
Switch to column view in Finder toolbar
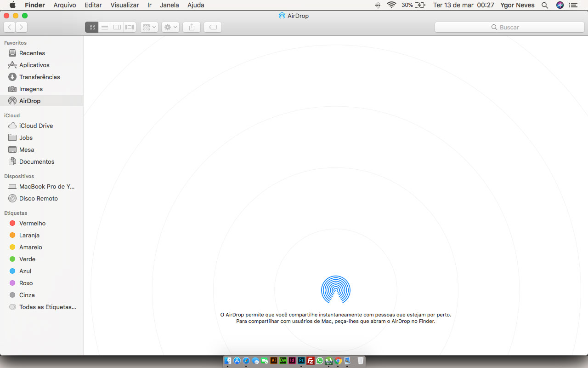(117, 27)
